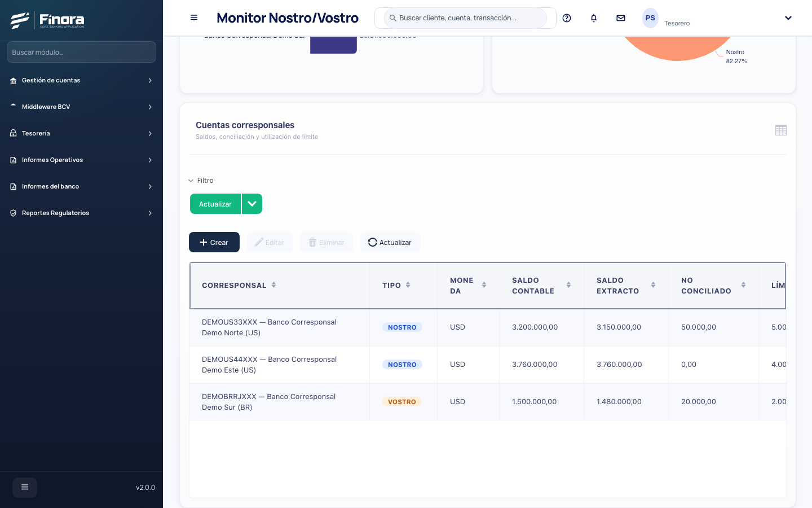Open the notifications bell
812x508 pixels.
pyautogui.click(x=594, y=18)
